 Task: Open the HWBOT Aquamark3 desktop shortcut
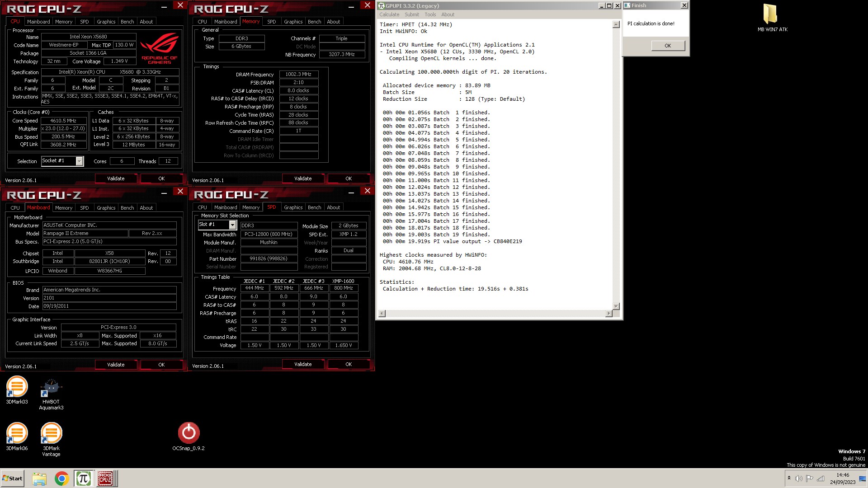click(x=51, y=393)
